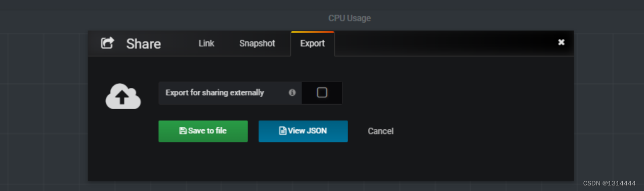Click the Save to file button
The width and height of the screenshot is (644, 191).
pyautogui.click(x=203, y=131)
